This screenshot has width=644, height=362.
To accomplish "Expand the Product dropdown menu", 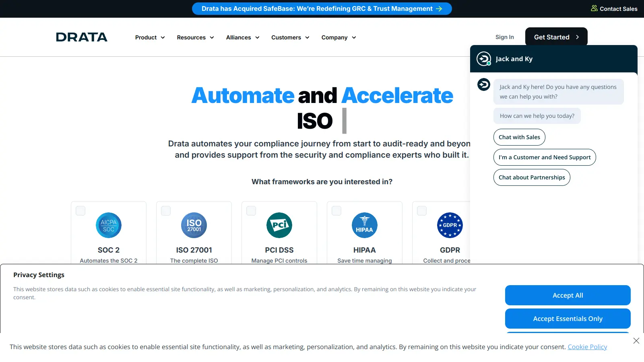I will coord(150,37).
